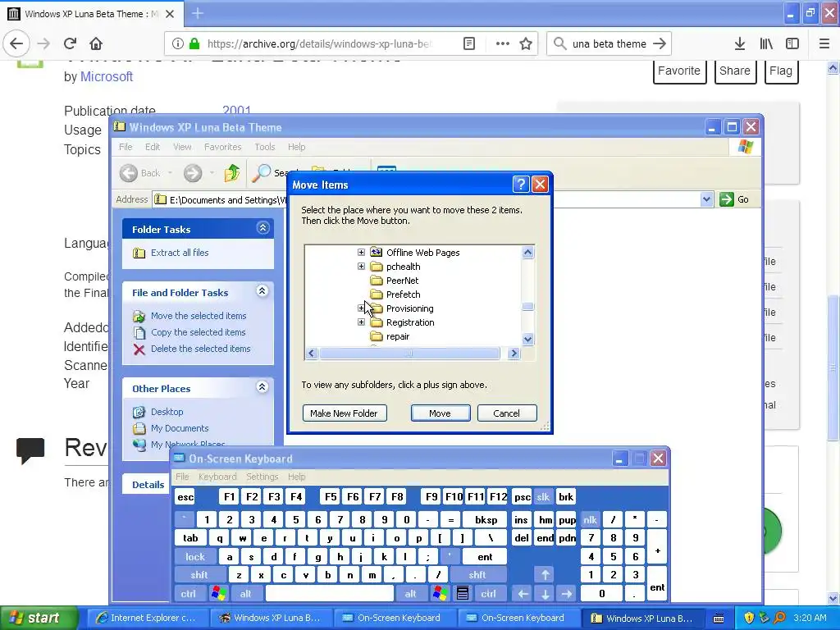Open Firefox hamburger menu
Screen dimensions: 840x630
point(824,43)
